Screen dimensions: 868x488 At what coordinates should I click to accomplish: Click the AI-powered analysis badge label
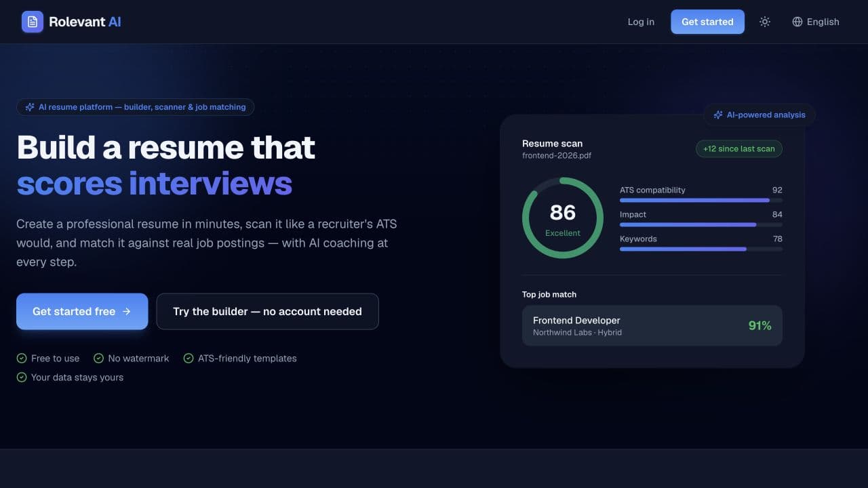pos(766,115)
